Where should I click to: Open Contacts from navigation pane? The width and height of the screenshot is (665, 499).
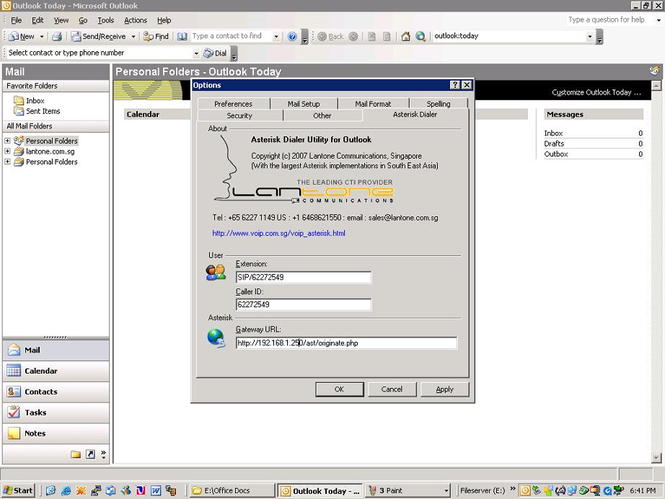tap(56, 392)
